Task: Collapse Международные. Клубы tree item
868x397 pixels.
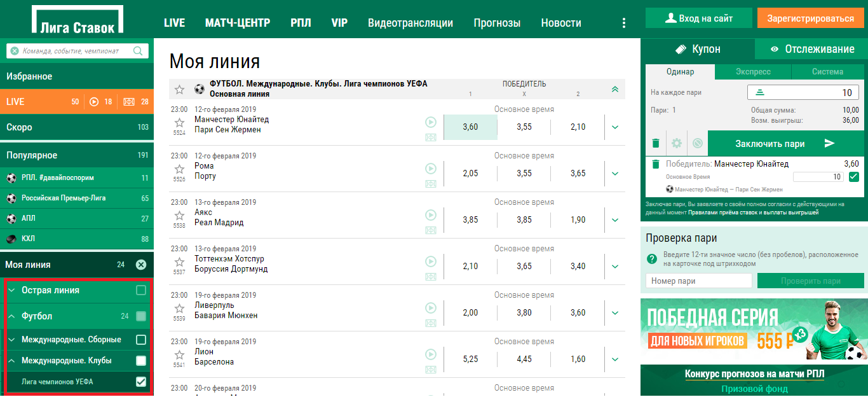Action: point(11,361)
